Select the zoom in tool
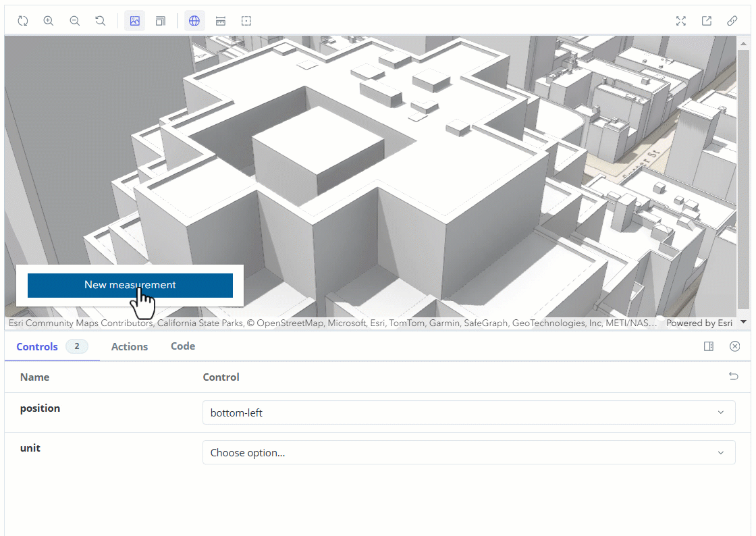Viewport: 756px width, 536px height. coord(48,21)
